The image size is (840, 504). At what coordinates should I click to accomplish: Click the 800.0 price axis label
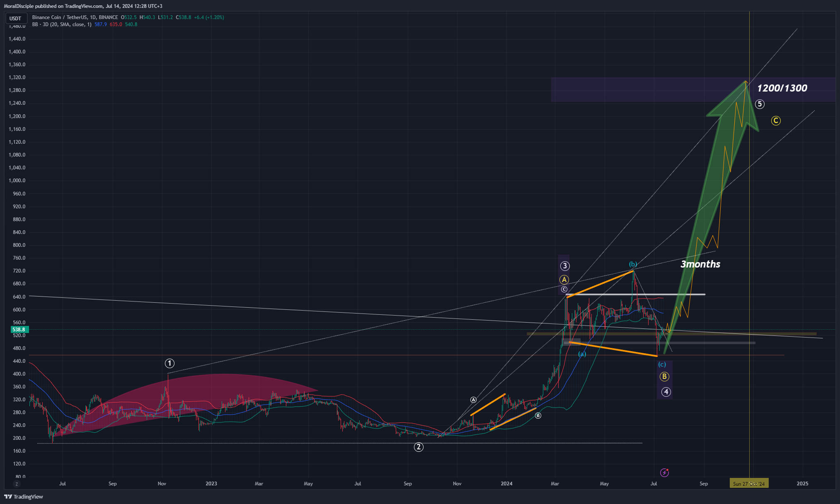pyautogui.click(x=19, y=245)
